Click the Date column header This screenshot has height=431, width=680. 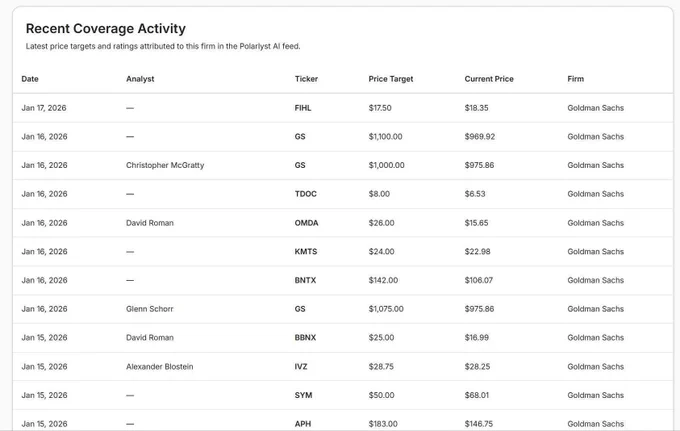pyautogui.click(x=30, y=79)
